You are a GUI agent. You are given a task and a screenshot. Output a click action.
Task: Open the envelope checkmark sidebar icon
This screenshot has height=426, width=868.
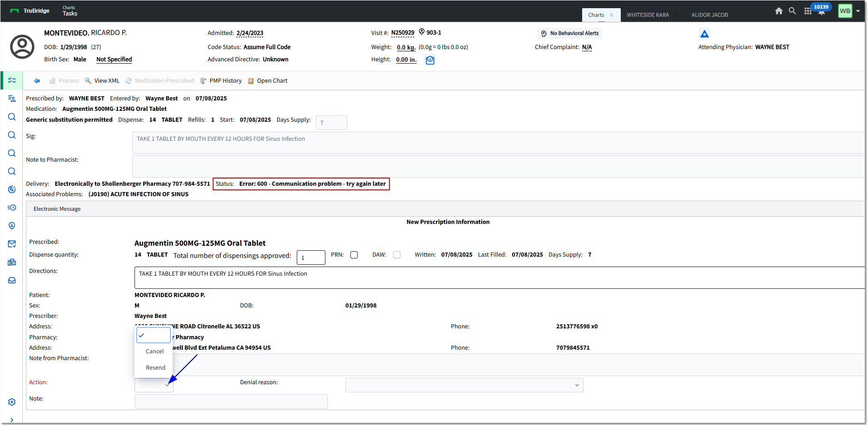[x=12, y=244]
